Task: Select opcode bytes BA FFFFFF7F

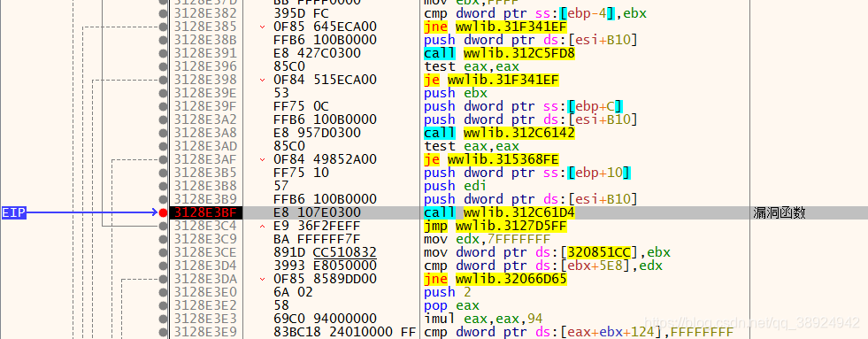Action: click(317, 239)
